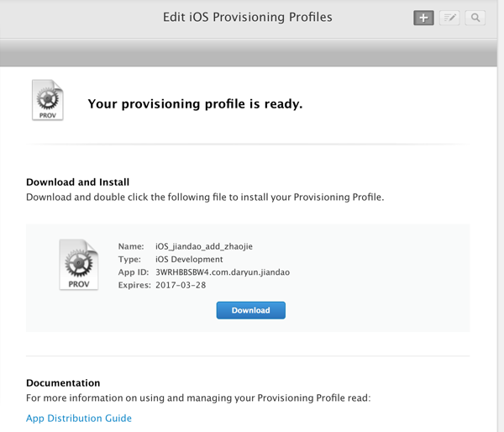Open search with the magnifier icon
Image resolution: width=504 pixels, height=432 pixels.
[x=475, y=18]
